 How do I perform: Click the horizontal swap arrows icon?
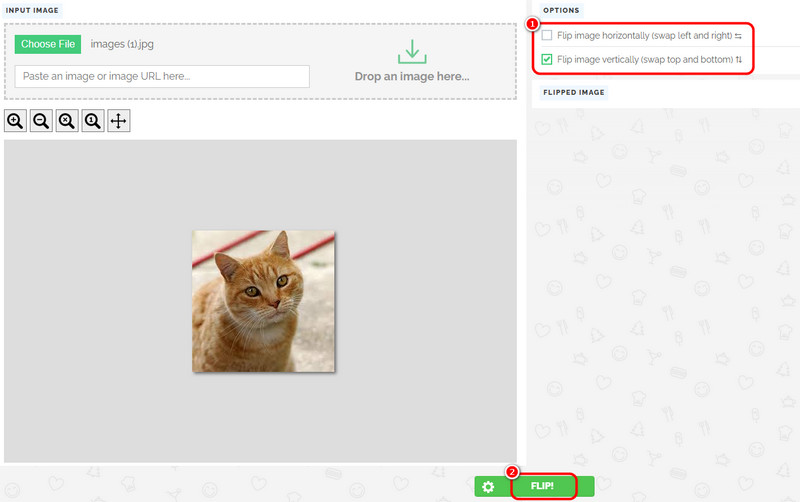[738, 36]
